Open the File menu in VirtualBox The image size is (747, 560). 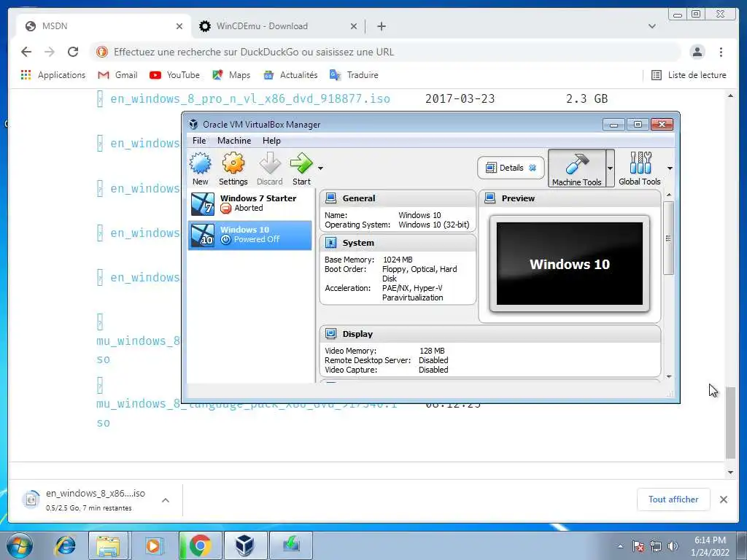[x=199, y=141]
